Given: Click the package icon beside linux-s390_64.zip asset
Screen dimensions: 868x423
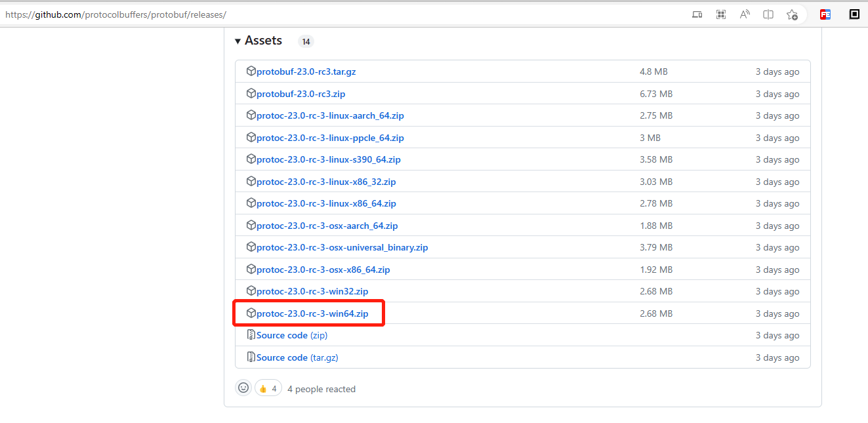Looking at the screenshot, I should 251,159.
